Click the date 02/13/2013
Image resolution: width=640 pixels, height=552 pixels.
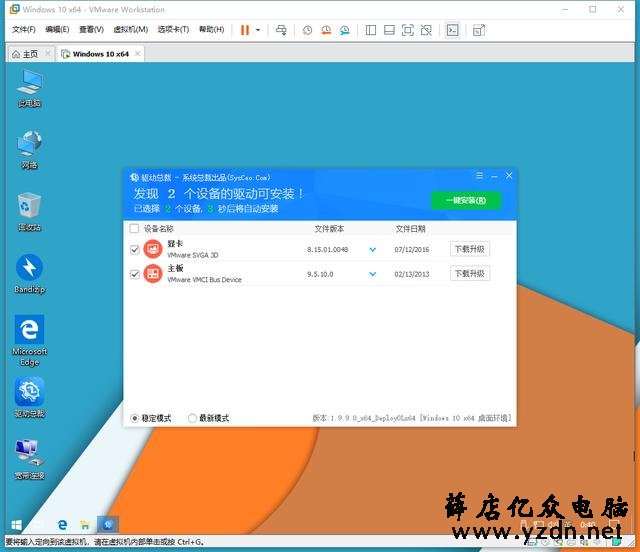pos(411,274)
